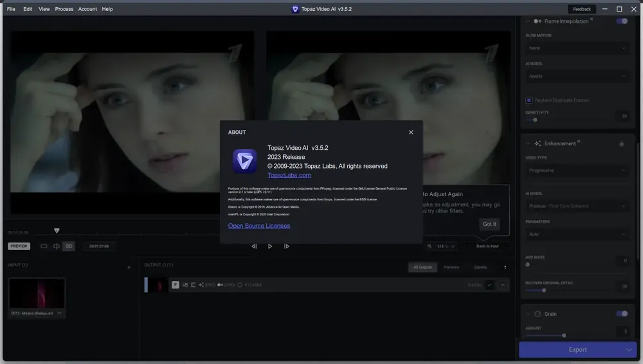Switch to the Previews tab

point(451,267)
